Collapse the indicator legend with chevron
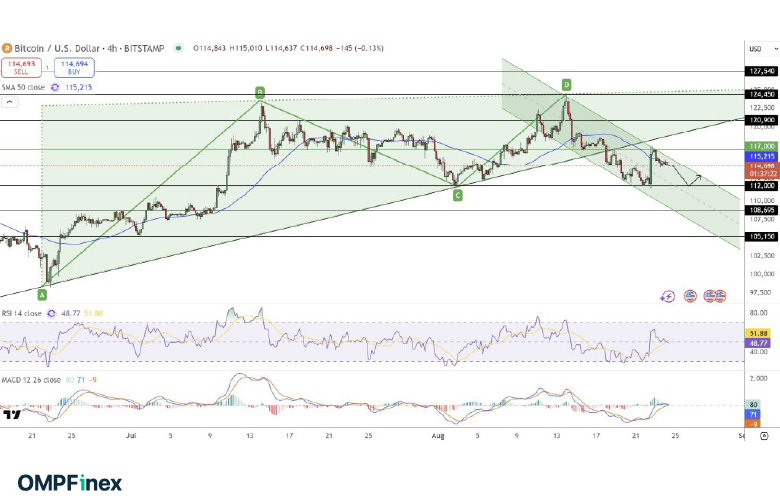 click(x=7, y=101)
